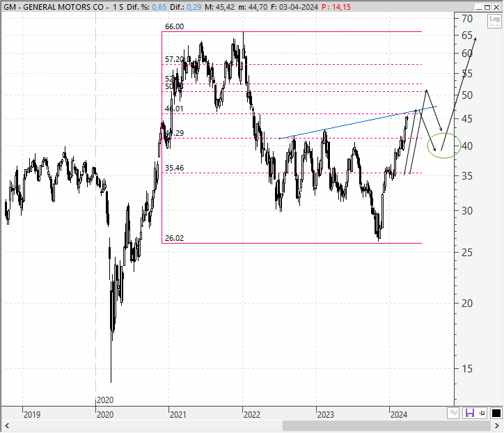The image size is (504, 433).
Task: Click the 'M: 45,42' maximum value
Action: point(220,7)
